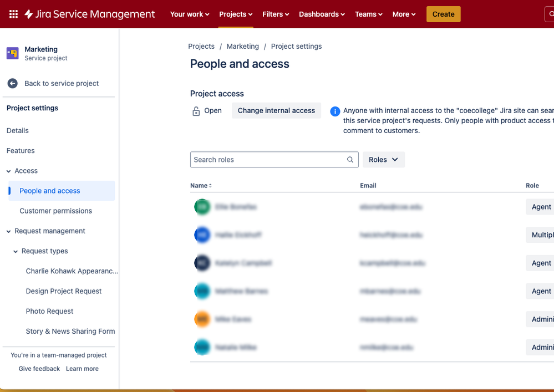Collapse the Request types subsection
This screenshot has height=392, width=554.
(16, 252)
